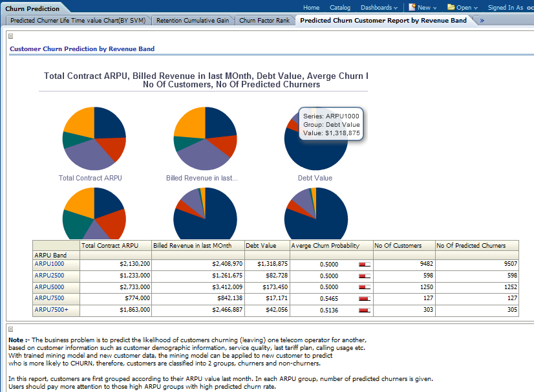534x392 pixels.
Task: Click the Billed Revenue in last... pie label
Action: [202, 178]
